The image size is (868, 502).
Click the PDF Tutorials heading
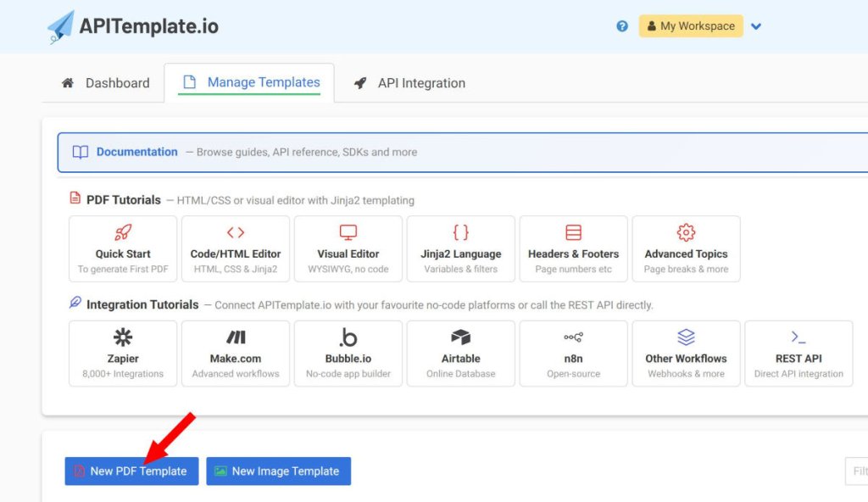point(124,200)
